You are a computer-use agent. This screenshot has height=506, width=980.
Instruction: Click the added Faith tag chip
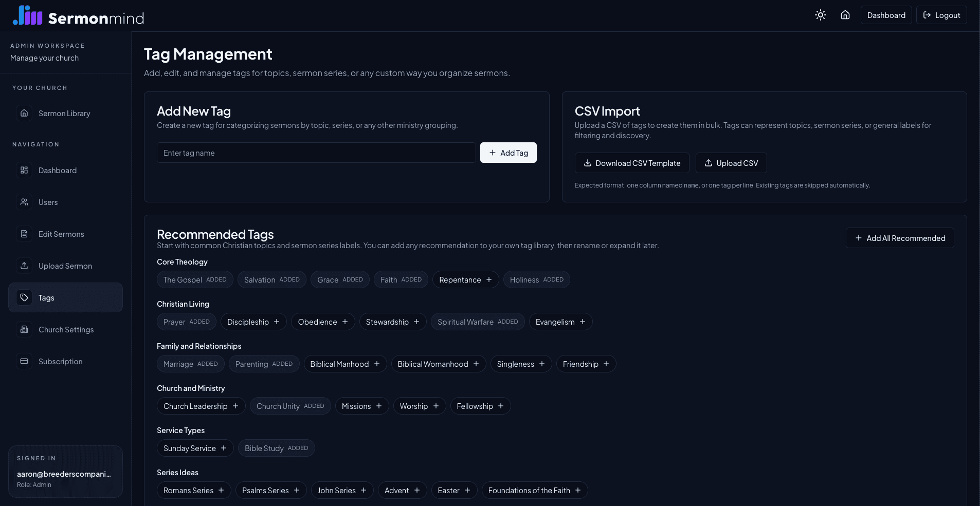click(x=401, y=279)
